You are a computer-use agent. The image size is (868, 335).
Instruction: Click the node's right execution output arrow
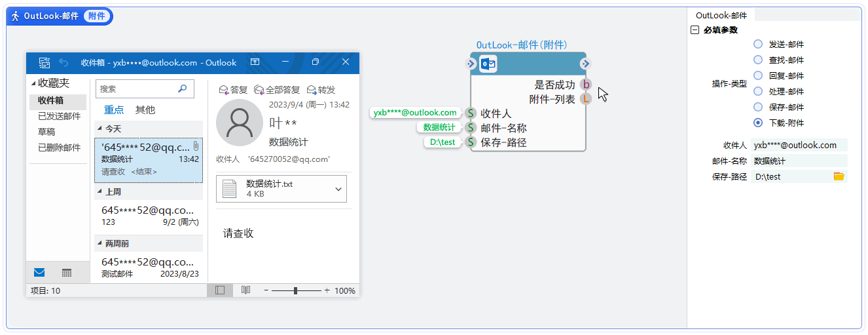(585, 64)
